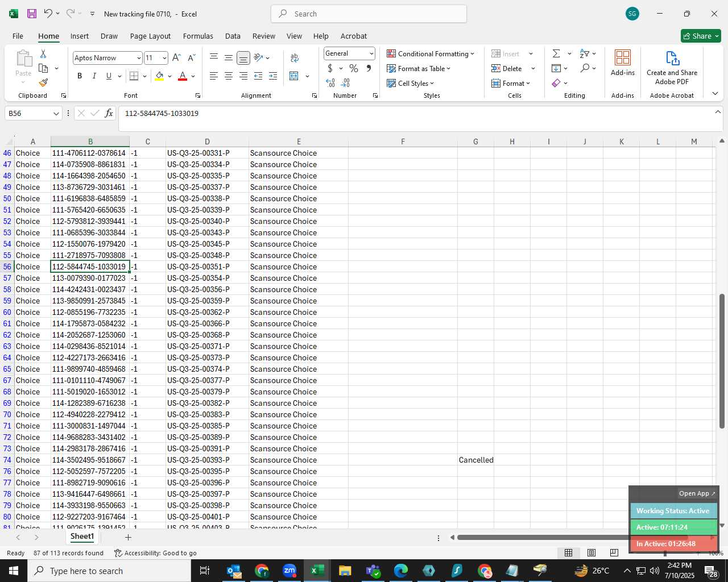This screenshot has width=728, height=582.
Task: Collapse the ribbon with chevron arrow
Action: point(715,94)
